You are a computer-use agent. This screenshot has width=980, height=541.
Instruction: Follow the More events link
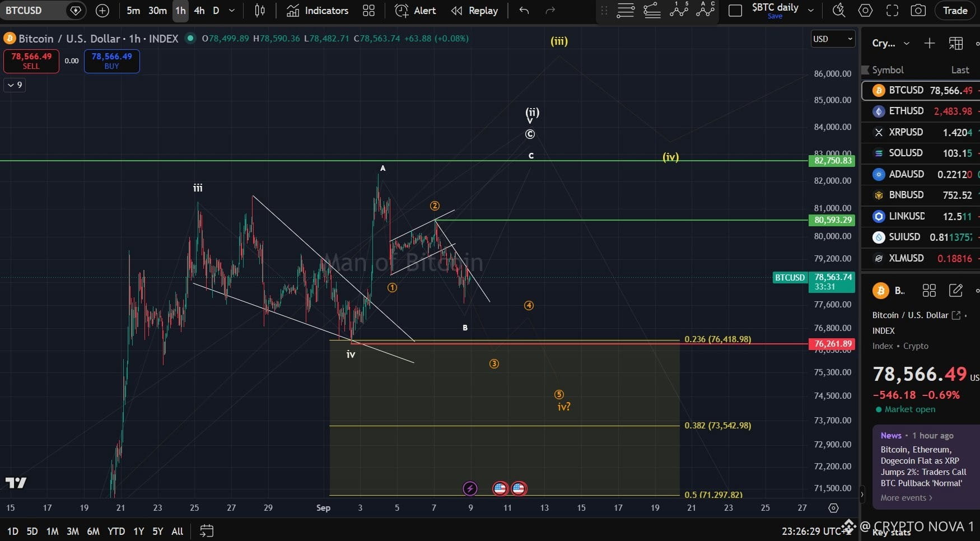[x=906, y=498]
